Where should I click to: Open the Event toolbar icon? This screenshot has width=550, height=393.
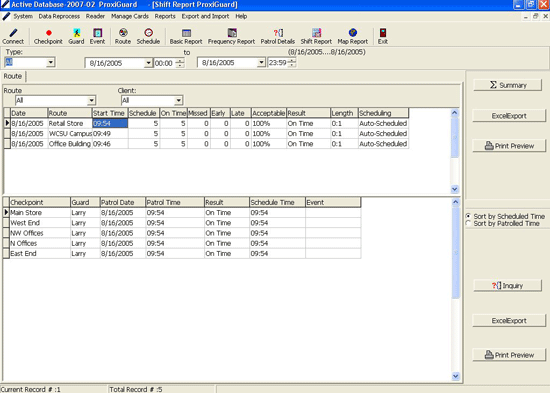click(x=97, y=36)
